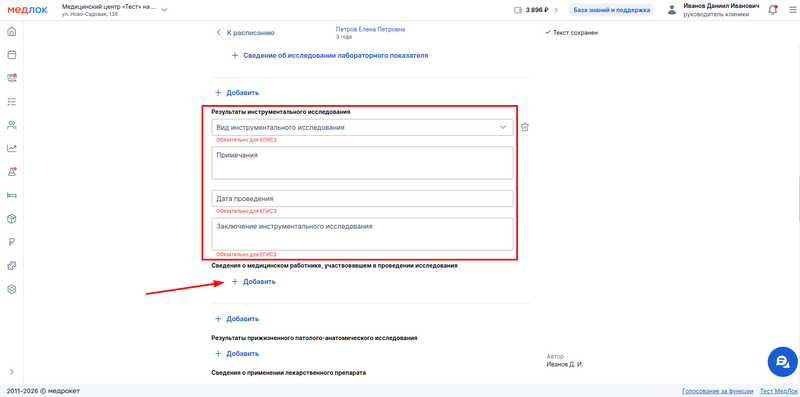Open the analytics chart sidebar icon
This screenshot has height=397, width=800.
click(12, 148)
